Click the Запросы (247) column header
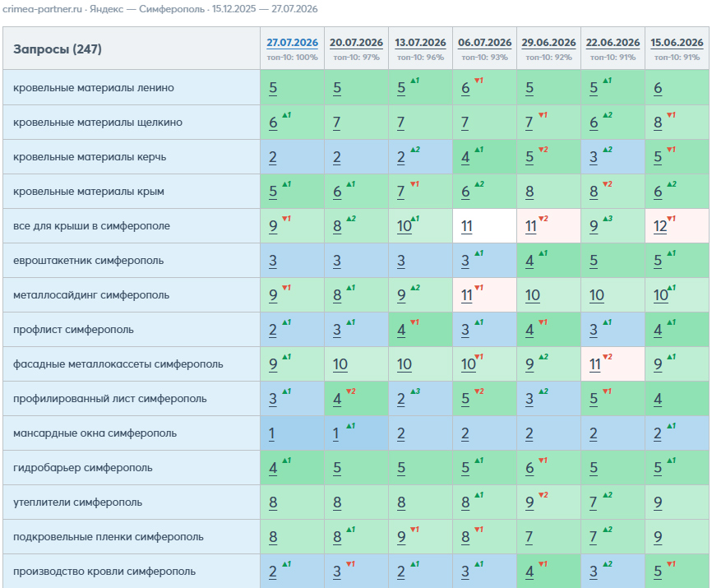The image size is (712, 588). (58, 49)
